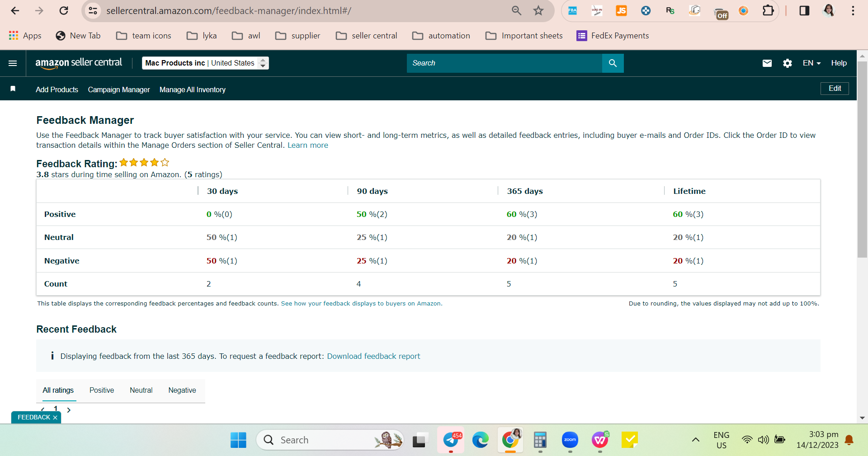Open the Chrome extensions puzzle icon

click(768, 10)
